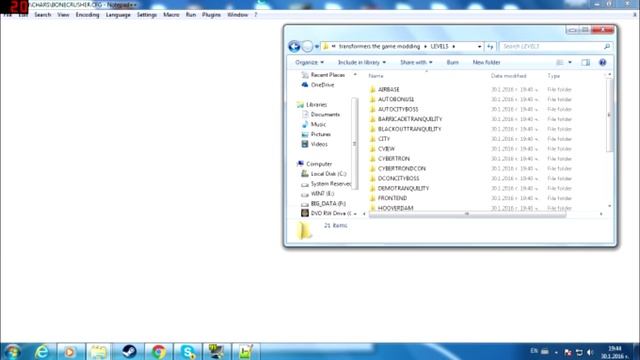Select Documents library

320,115
